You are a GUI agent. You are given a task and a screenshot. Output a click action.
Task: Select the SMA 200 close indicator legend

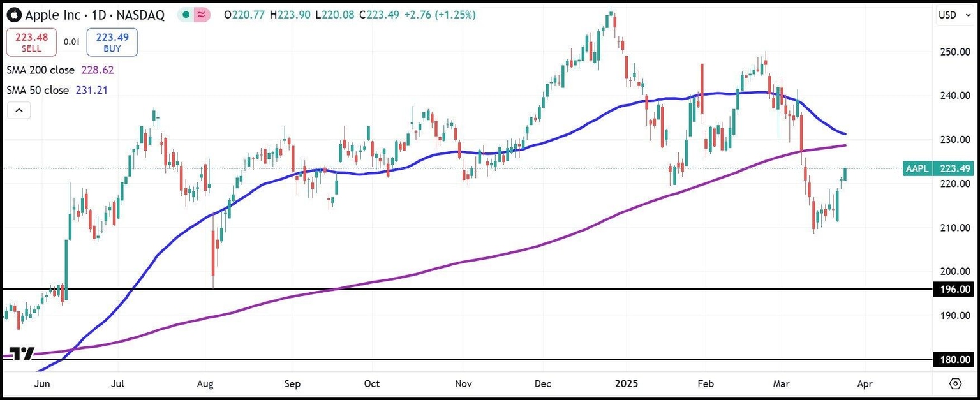41,70
